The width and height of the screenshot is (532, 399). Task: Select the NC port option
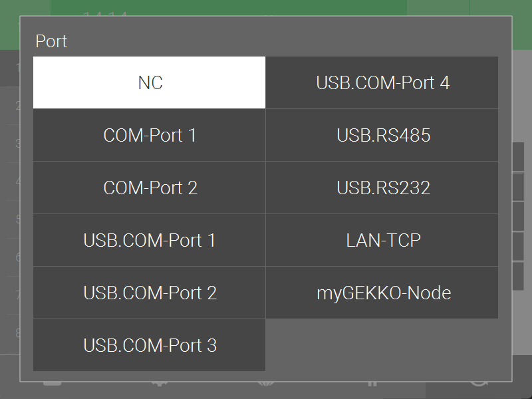pos(150,82)
